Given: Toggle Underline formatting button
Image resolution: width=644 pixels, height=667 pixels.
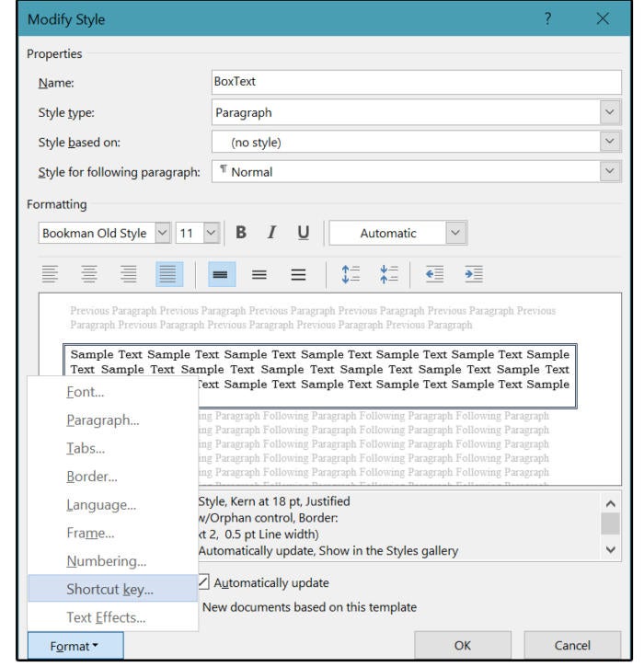Looking at the screenshot, I should click(x=303, y=233).
